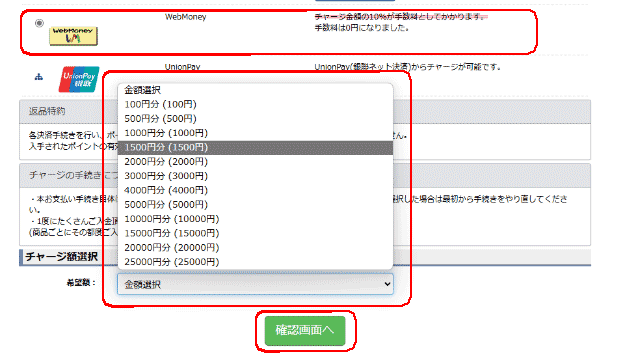Choose highlighted 1500円分 (1500円) option
Viewport: 640px width, 364px height.
coord(255,147)
